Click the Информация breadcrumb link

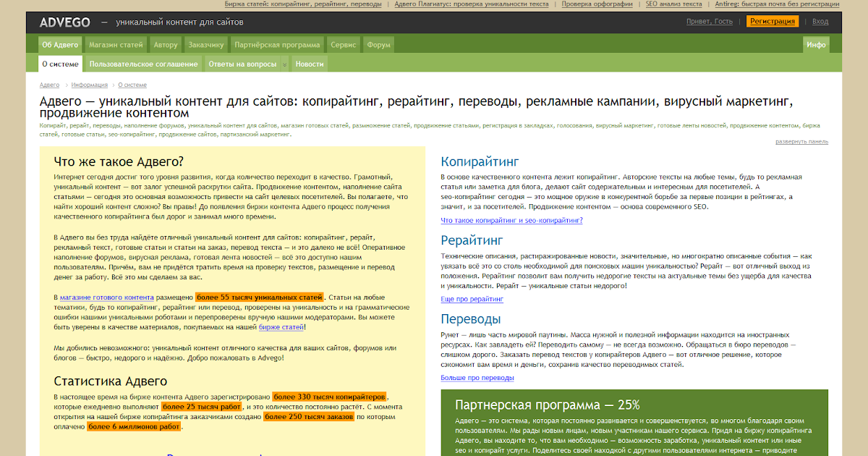point(90,85)
